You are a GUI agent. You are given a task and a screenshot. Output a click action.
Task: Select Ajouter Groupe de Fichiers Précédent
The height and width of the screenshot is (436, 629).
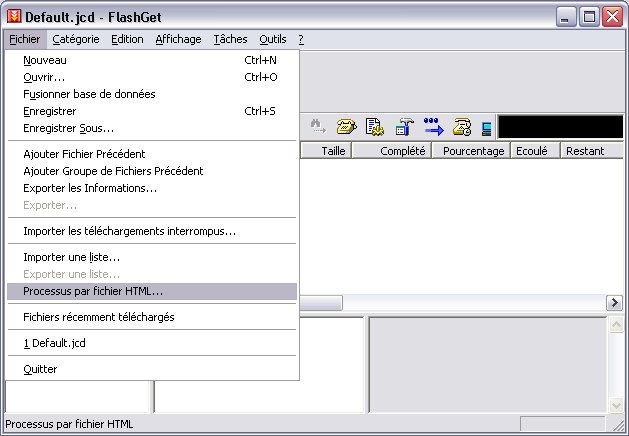[152, 171]
